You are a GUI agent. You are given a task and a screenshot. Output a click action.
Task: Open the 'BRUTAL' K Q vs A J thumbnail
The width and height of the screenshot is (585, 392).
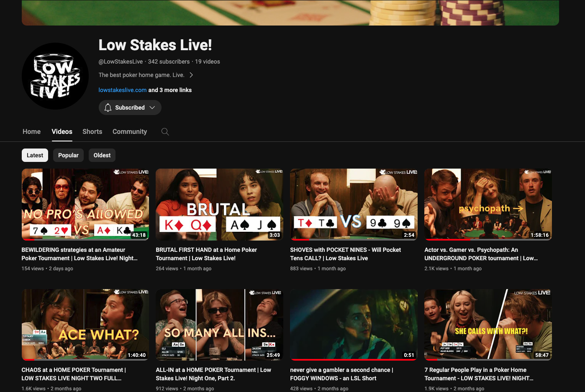coord(219,205)
